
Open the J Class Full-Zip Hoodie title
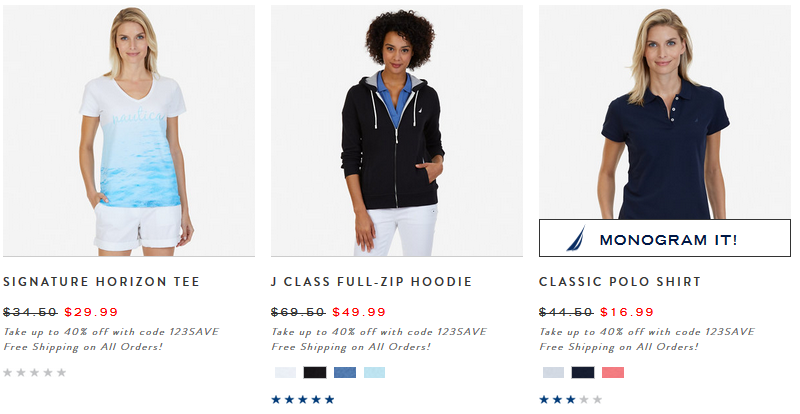pyautogui.click(x=371, y=282)
